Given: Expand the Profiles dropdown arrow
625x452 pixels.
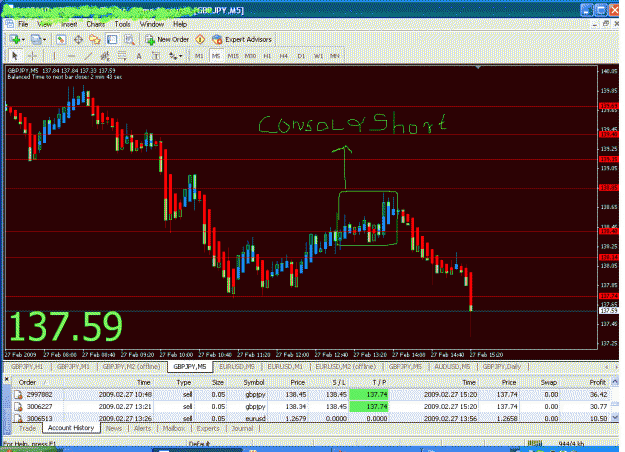Looking at the screenshot, I should pos(44,39).
